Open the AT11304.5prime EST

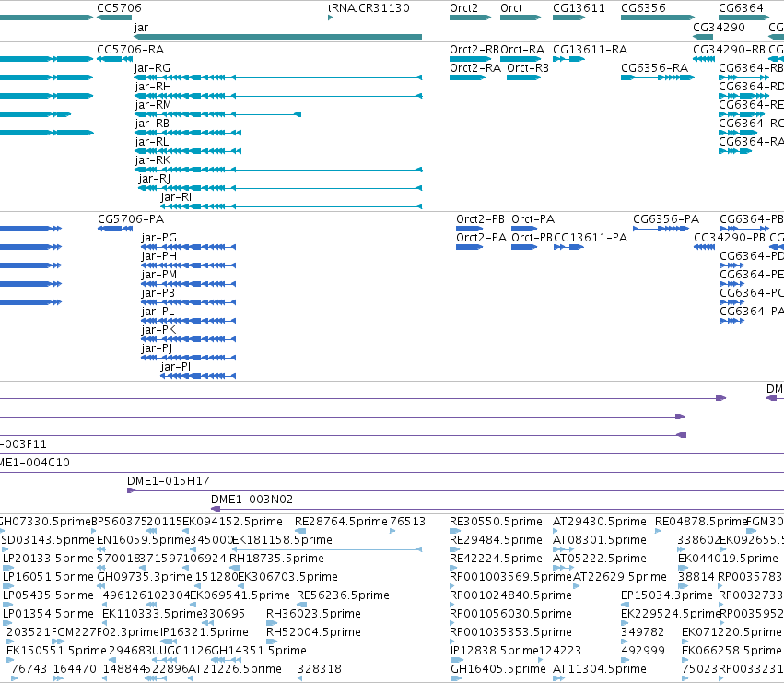click(x=558, y=678)
